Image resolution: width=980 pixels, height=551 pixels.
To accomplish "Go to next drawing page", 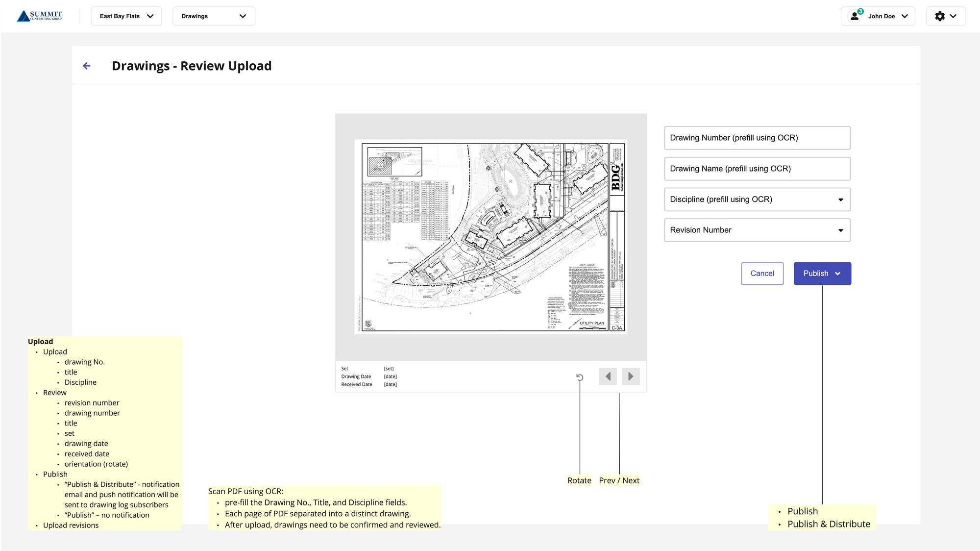I will pyautogui.click(x=631, y=376).
